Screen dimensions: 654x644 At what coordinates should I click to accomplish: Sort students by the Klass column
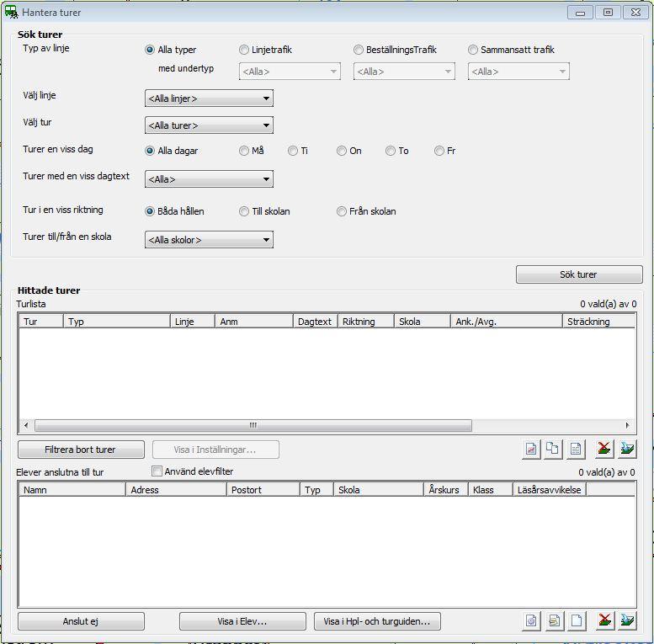(x=491, y=490)
